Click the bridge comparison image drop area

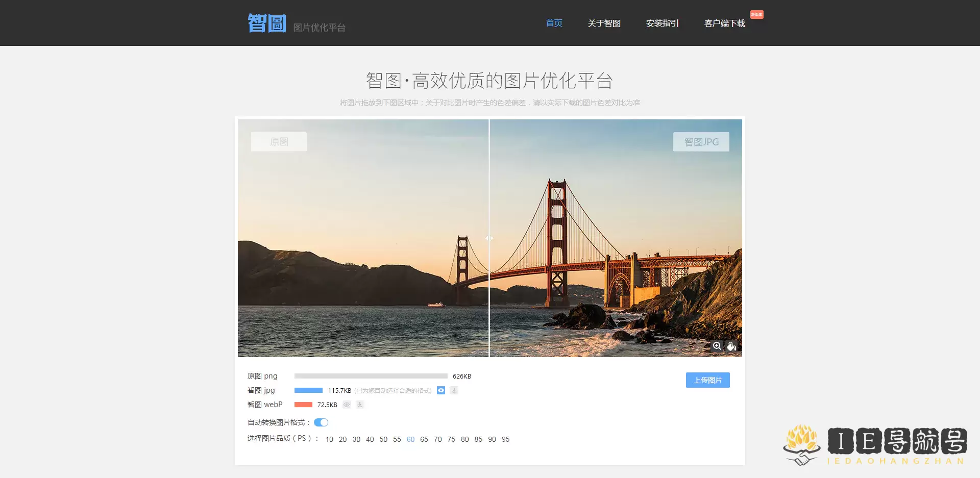(490, 238)
